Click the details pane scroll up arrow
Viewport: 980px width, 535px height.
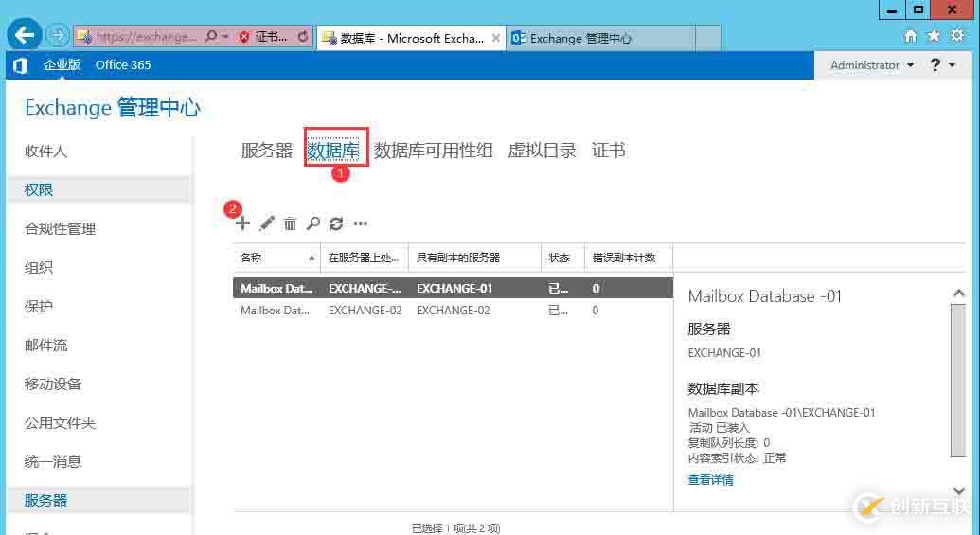[x=958, y=293]
